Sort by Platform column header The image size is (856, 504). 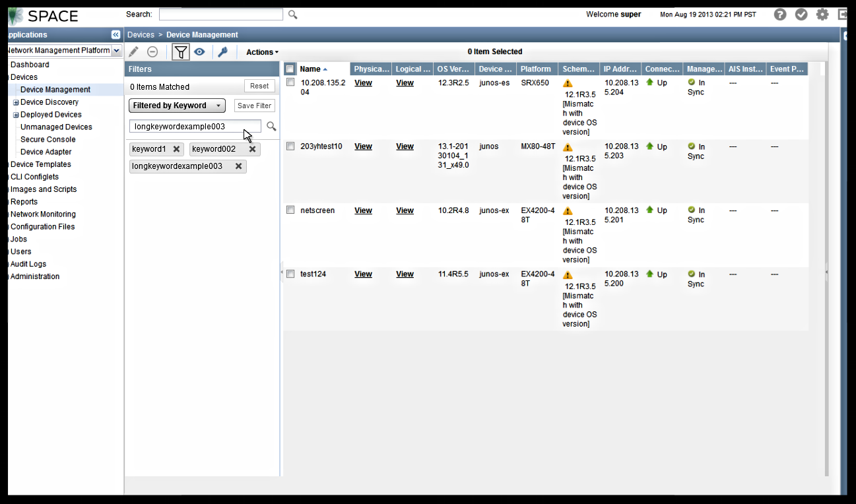(537, 69)
